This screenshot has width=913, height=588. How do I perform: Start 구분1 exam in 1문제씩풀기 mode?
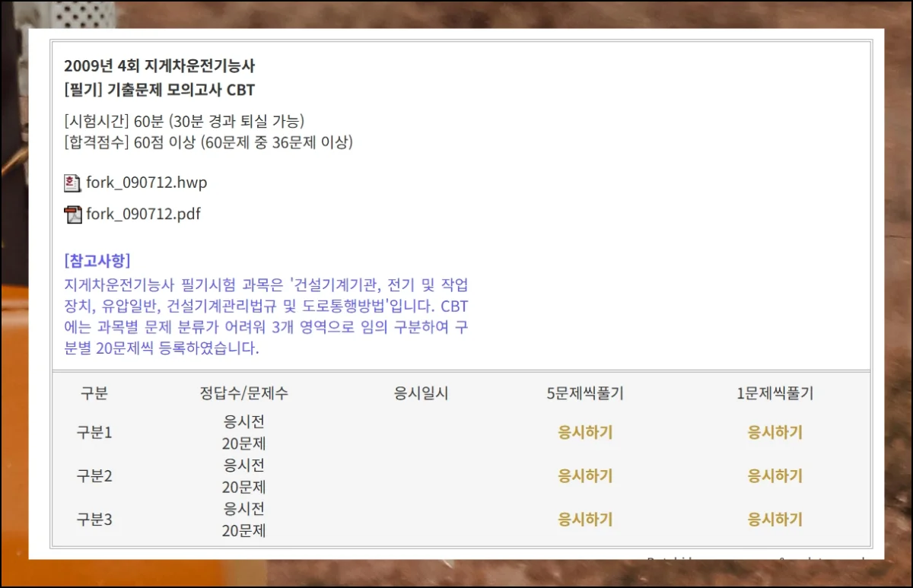(775, 433)
